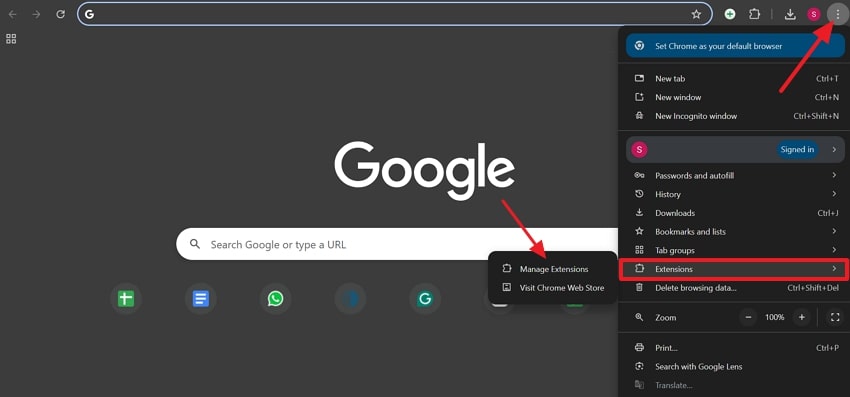Open the blue Docs shortcut
Image resolution: width=850 pixels, height=397 pixels.
point(201,298)
